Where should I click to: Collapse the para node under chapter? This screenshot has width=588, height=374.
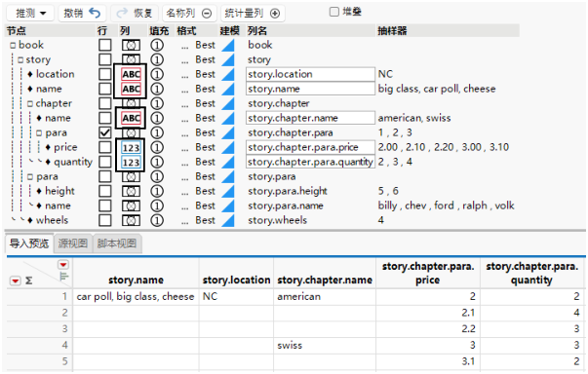[39, 132]
